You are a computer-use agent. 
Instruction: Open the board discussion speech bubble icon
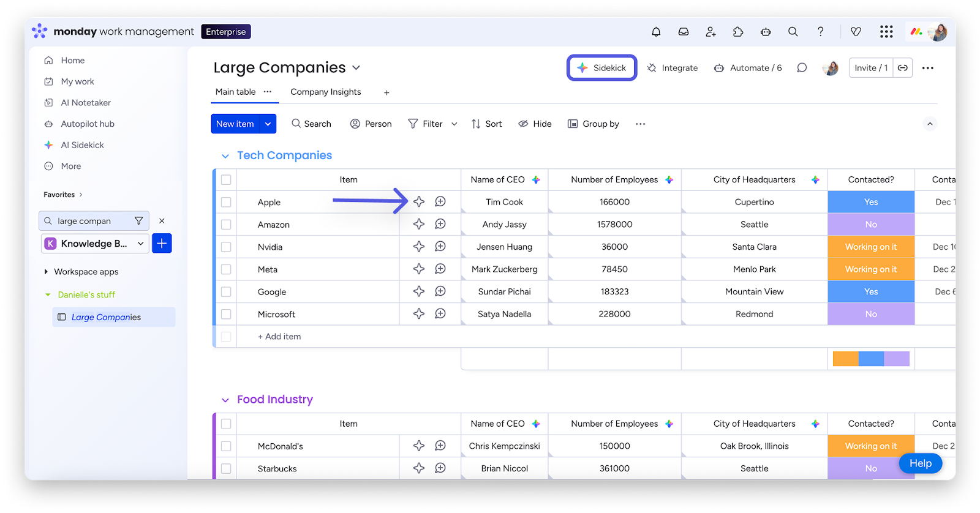coord(802,68)
